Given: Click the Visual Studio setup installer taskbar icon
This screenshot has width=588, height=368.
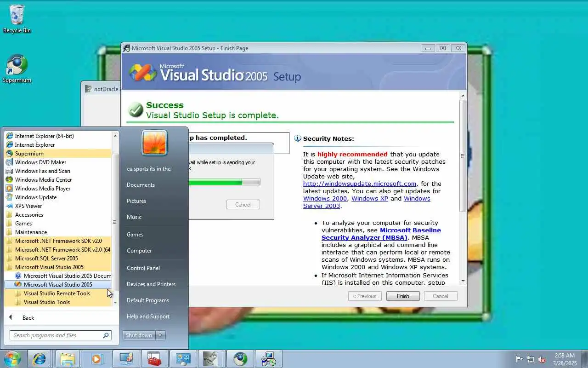Looking at the screenshot, I should 268,359.
